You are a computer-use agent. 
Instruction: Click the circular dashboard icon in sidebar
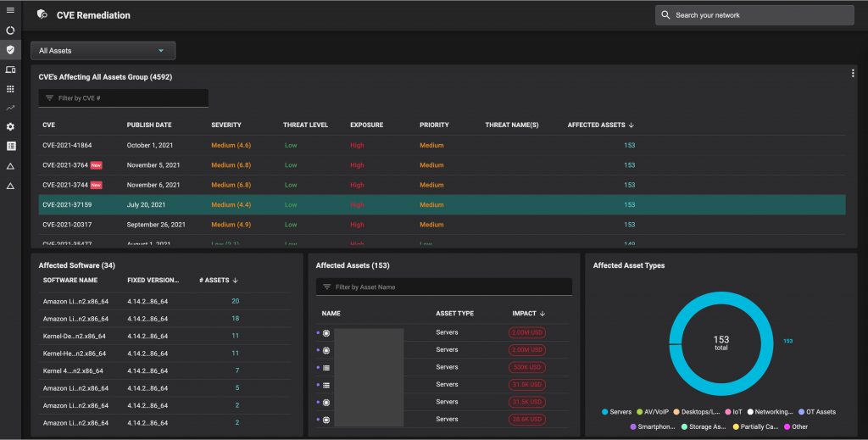tap(10, 31)
